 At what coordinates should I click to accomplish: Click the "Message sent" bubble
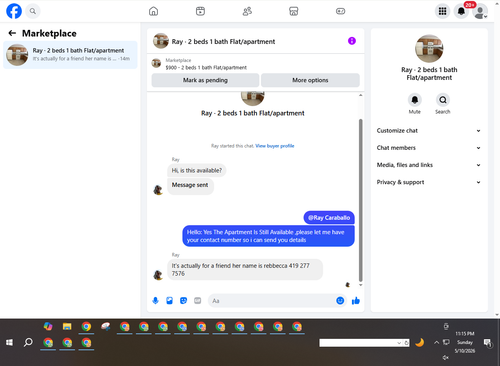190,185
